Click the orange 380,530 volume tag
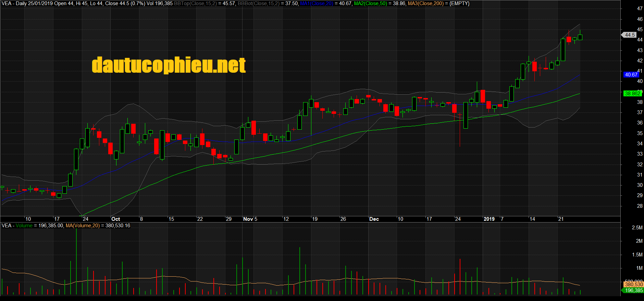 coord(633,285)
